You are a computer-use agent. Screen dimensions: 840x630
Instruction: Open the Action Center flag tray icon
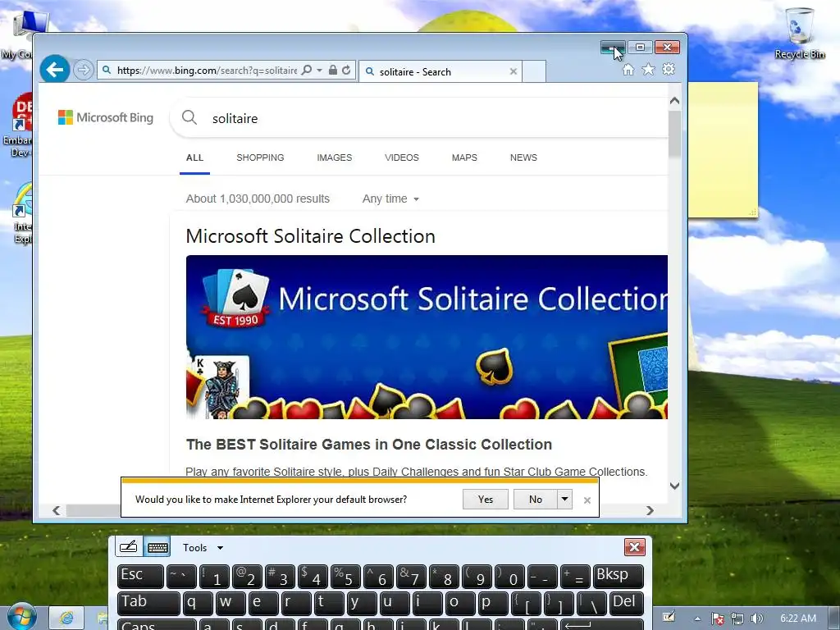tap(717, 619)
